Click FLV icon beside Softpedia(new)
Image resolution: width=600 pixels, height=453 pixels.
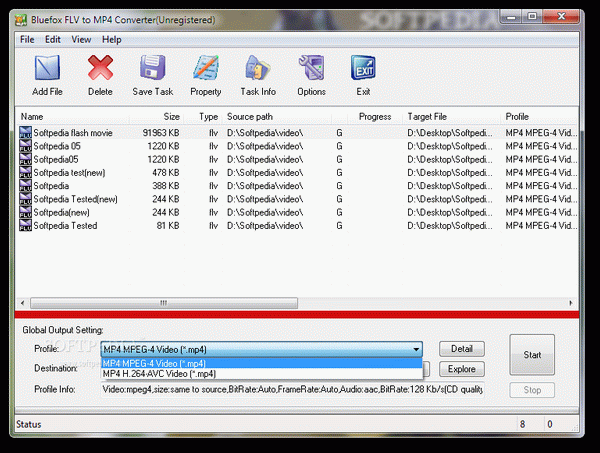[x=25, y=212]
